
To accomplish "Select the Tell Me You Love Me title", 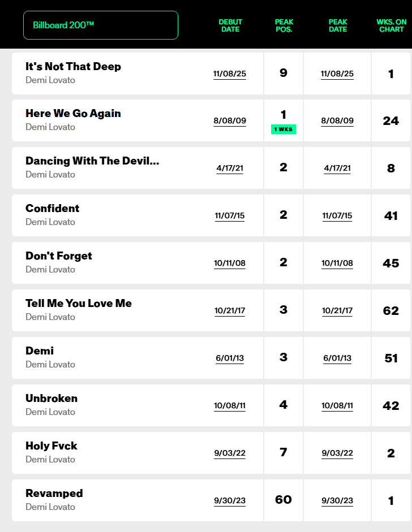I will [x=79, y=304].
